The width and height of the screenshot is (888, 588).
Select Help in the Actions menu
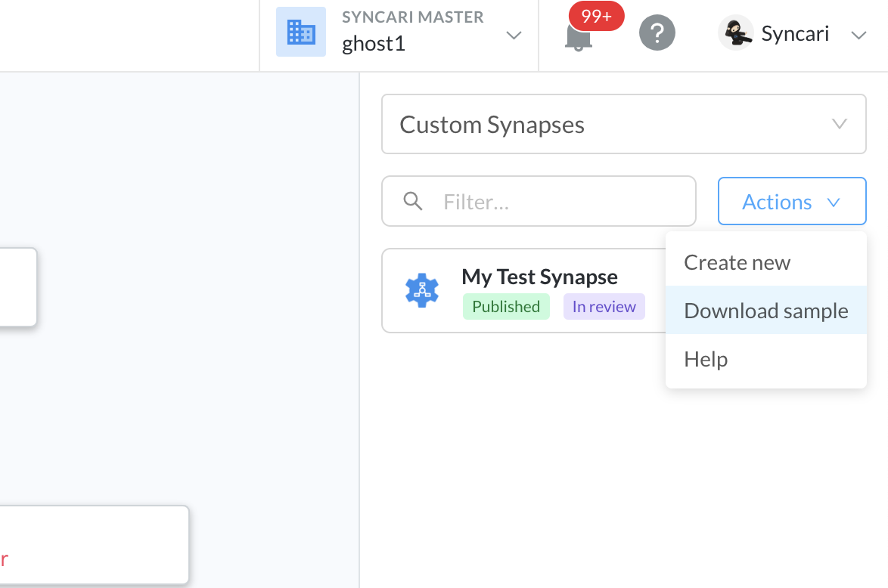pyautogui.click(x=765, y=359)
